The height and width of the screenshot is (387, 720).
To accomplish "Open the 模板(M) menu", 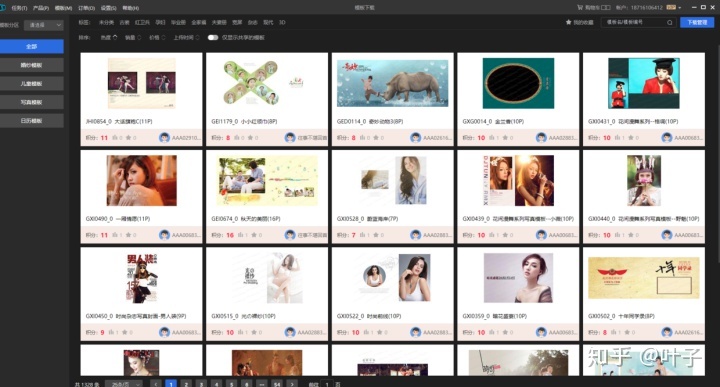I will (x=63, y=8).
